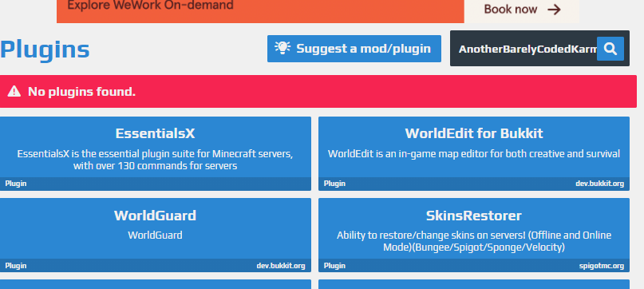Viewport: 644px width, 289px height.
Task: Click the SkinsRestorer description text
Action: pos(474,241)
